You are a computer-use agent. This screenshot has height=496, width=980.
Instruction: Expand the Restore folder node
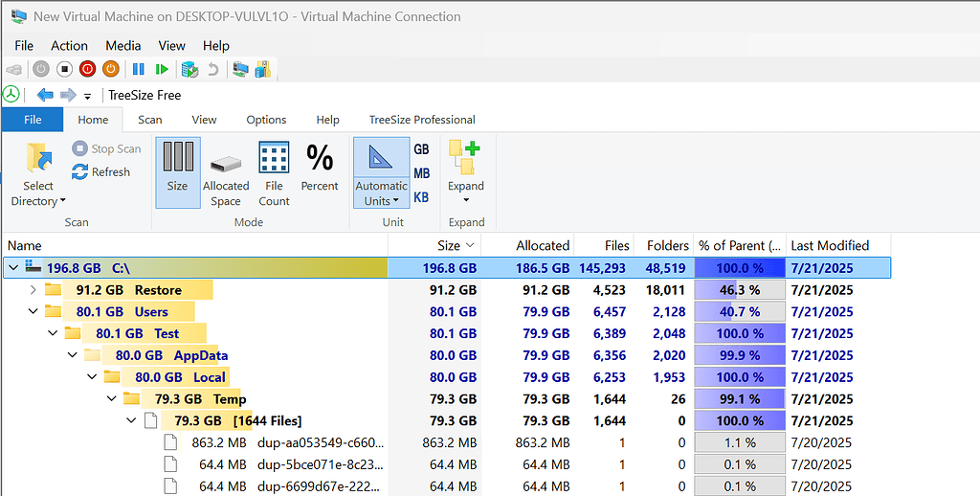pos(33,289)
